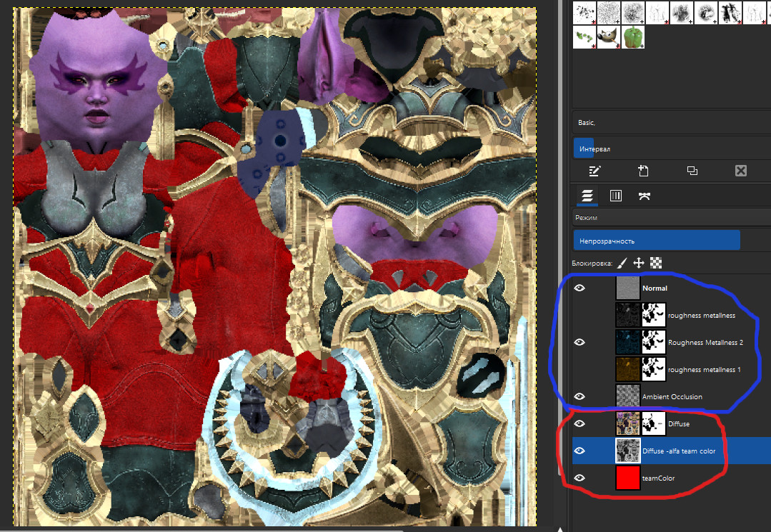Duplicate the selected brush

[692, 171]
